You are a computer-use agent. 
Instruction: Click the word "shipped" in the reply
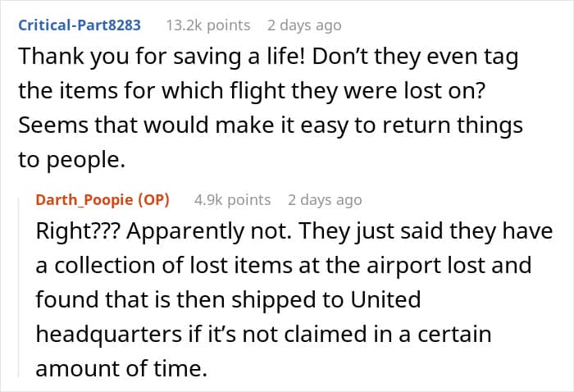pos(278,300)
